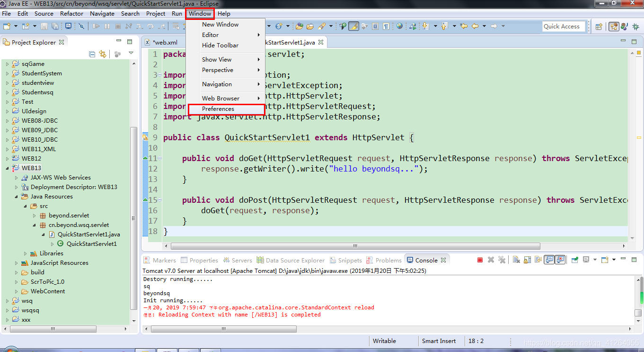The width and height of the screenshot is (644, 352).
Task: Click in the Quick Access field
Action: (x=564, y=26)
